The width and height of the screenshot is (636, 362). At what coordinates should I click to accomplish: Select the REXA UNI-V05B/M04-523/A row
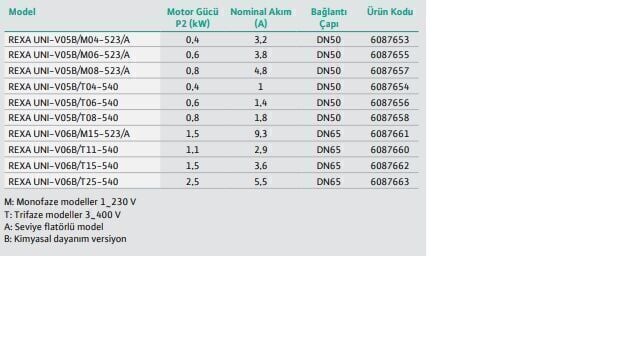pos(211,39)
